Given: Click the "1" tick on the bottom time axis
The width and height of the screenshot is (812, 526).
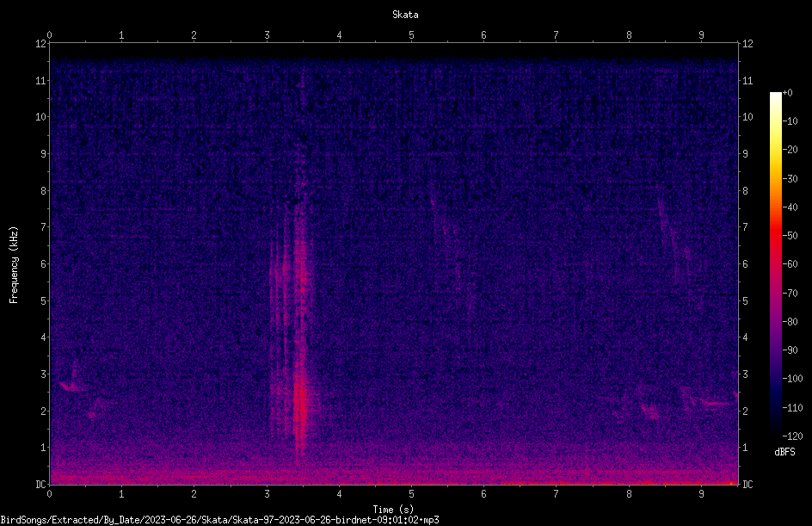Looking at the screenshot, I should 121,494.
